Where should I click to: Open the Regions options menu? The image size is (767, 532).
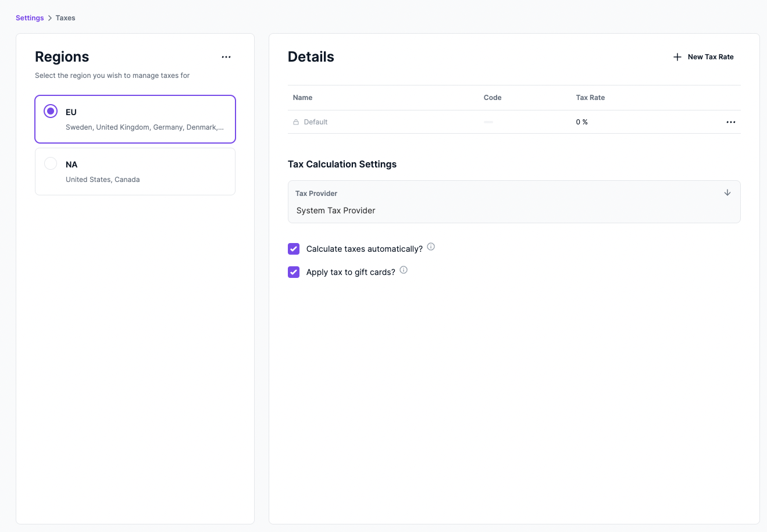(x=226, y=56)
